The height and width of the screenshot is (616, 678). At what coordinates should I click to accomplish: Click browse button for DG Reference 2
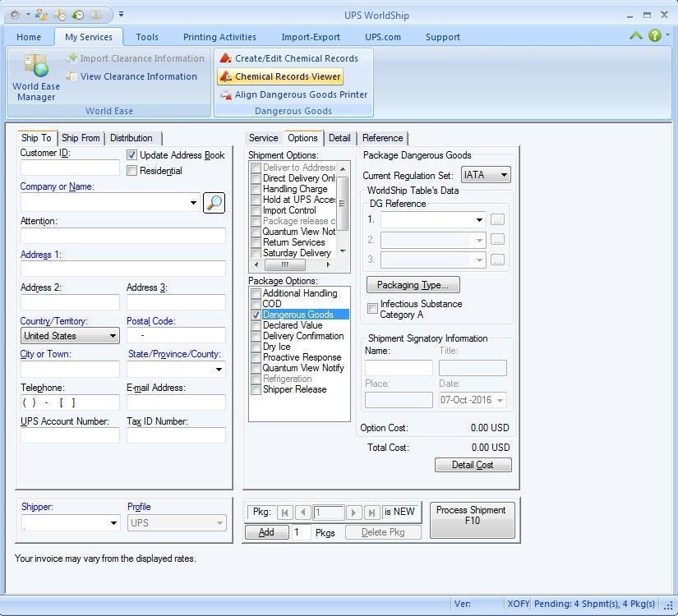coord(497,240)
